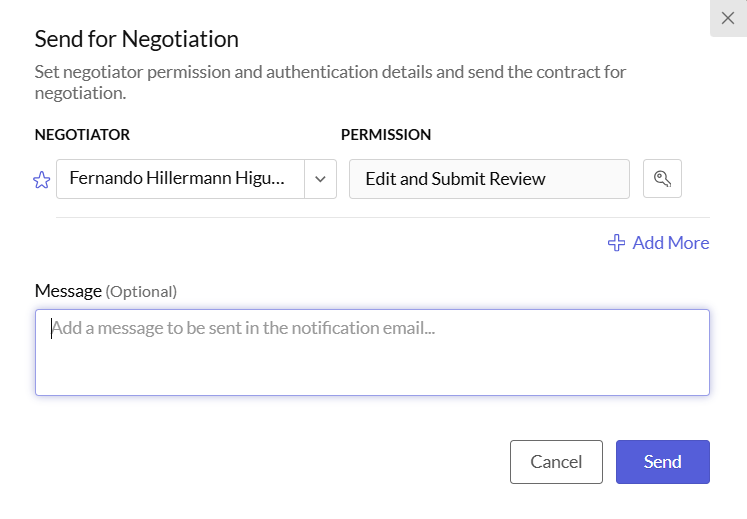
Task: Click the Send for Negotiation title
Action: [137, 39]
